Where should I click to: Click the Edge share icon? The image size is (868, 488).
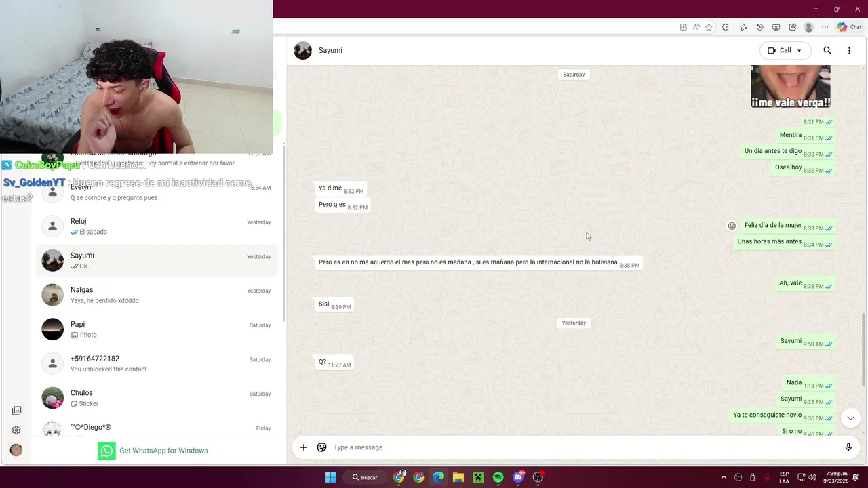[x=793, y=27]
